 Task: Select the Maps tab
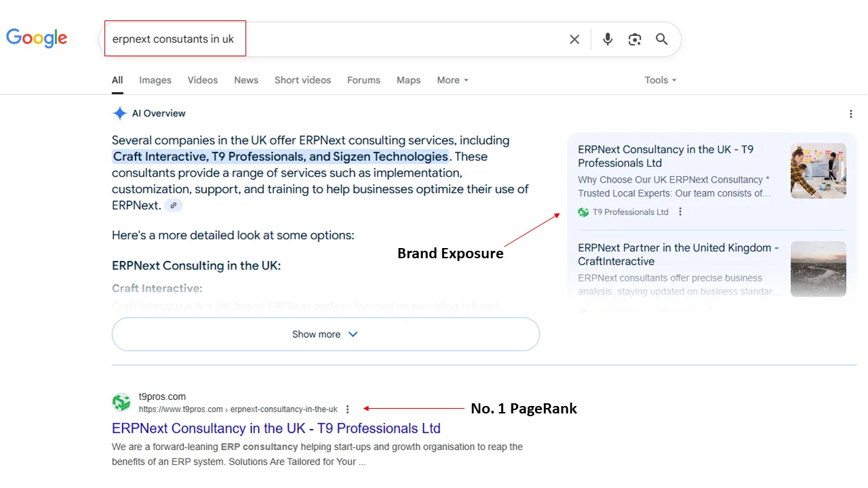click(x=408, y=80)
